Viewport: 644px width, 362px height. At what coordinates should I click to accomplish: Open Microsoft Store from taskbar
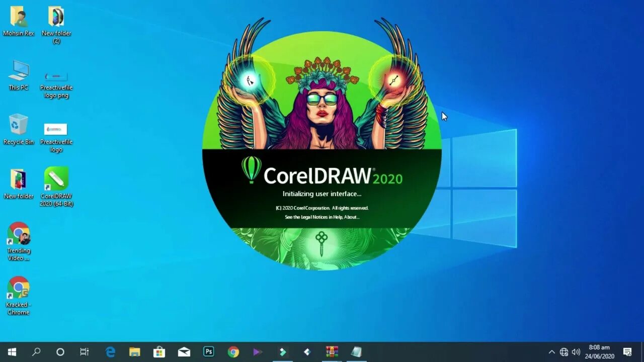click(x=159, y=352)
